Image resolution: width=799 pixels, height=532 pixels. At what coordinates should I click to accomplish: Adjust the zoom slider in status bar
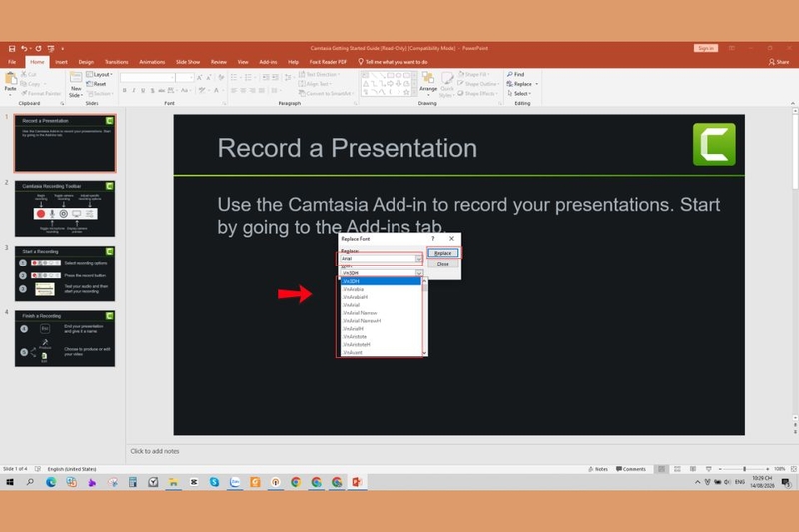[744, 469]
